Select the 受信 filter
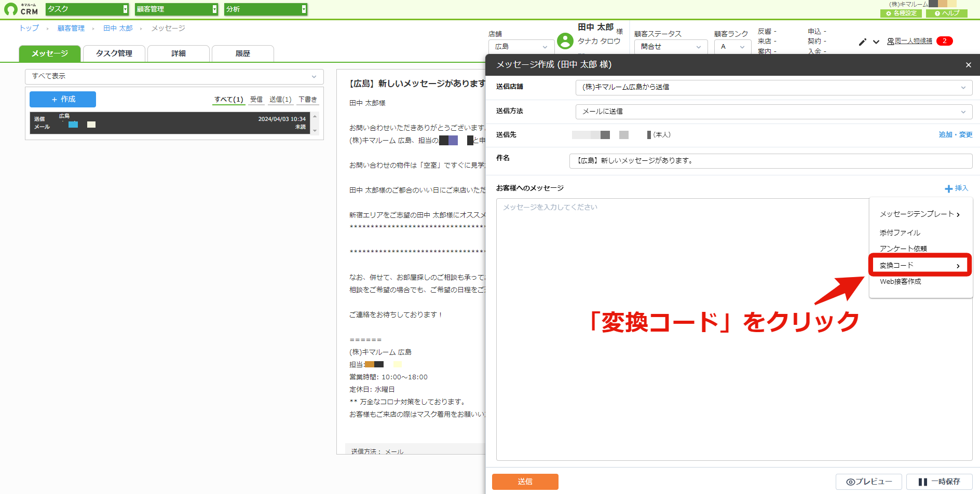Viewport: 980px width, 494px height. (256, 100)
